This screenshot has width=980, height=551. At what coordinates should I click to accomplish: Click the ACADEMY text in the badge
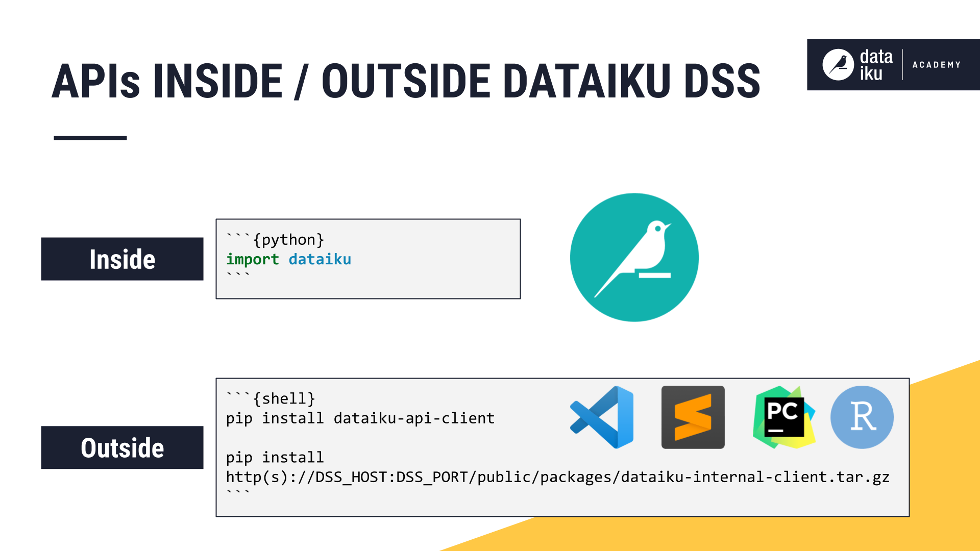point(937,65)
